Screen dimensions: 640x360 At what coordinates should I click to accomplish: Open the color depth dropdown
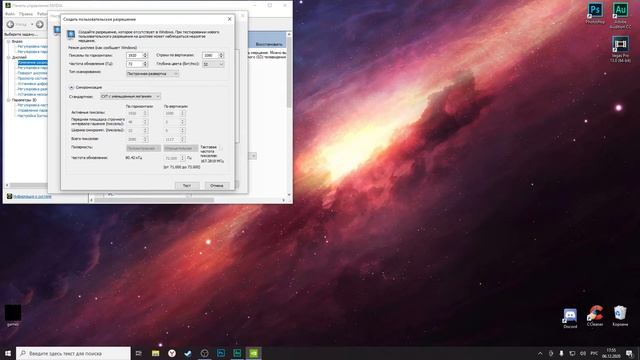pyautogui.click(x=213, y=64)
